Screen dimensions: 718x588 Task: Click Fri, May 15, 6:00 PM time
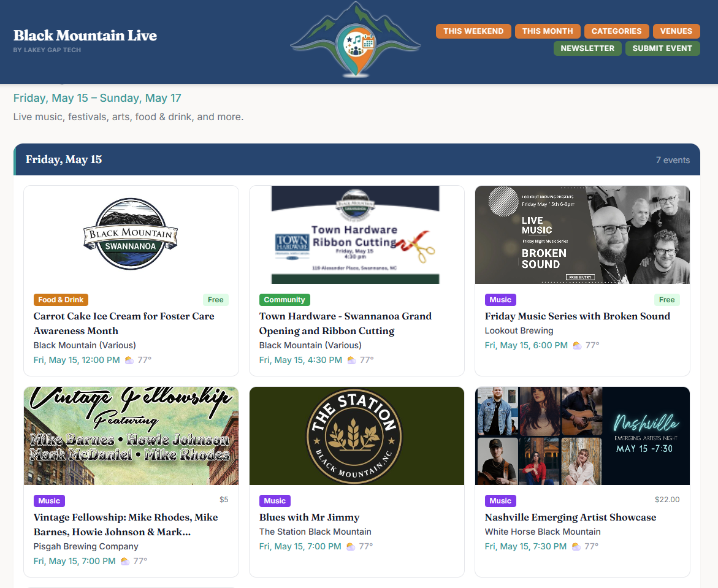[x=526, y=345]
